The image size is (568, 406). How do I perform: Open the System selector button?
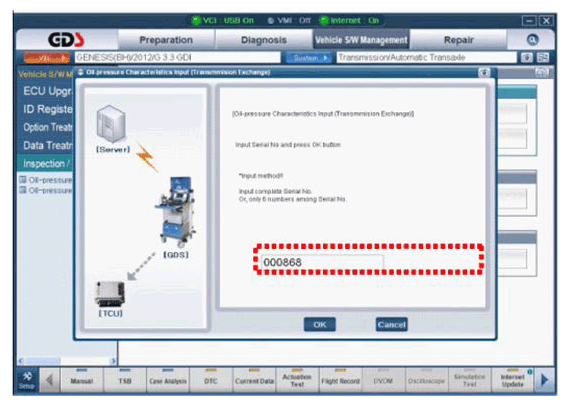point(308,58)
